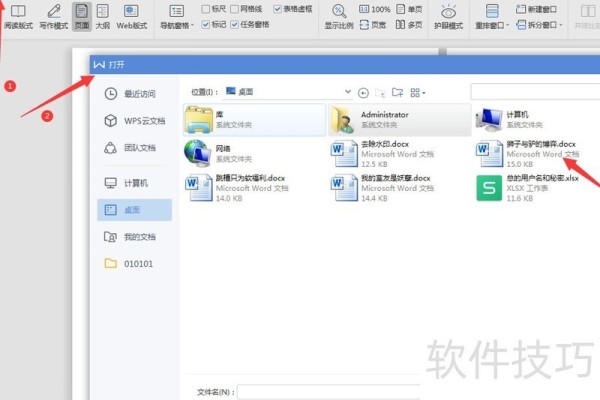
Task: Open the 导航窗格 dropdown
Action: point(177,17)
